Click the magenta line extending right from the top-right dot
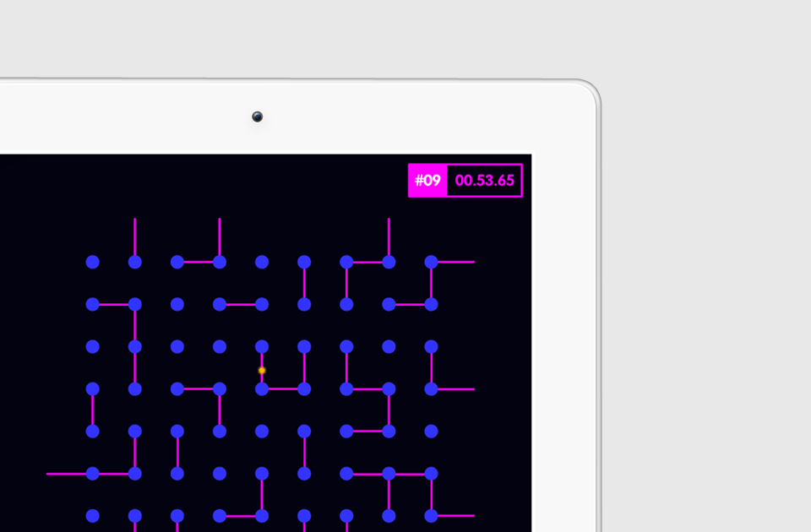 tap(456, 262)
